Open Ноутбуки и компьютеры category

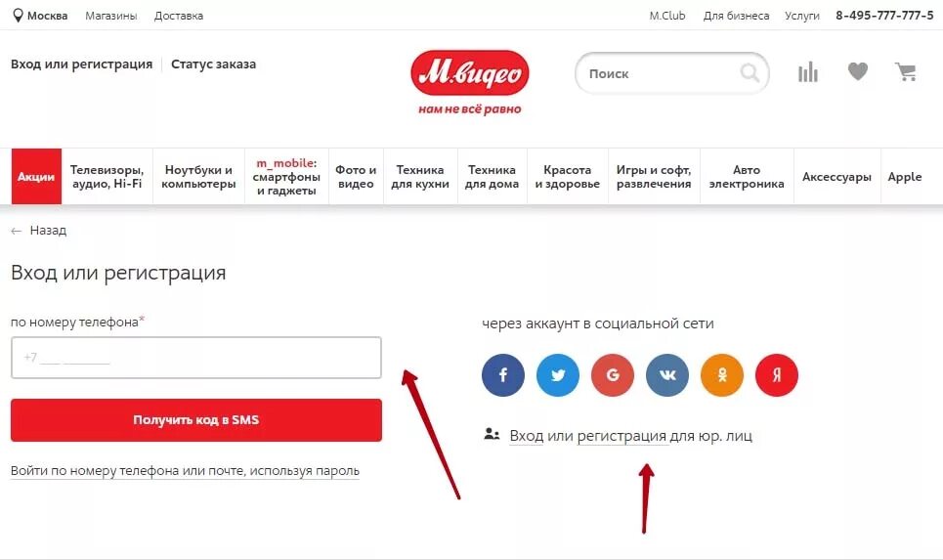198,177
